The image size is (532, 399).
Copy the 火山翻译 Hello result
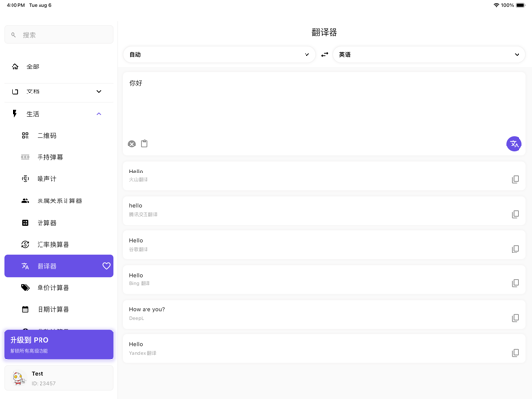(515, 179)
